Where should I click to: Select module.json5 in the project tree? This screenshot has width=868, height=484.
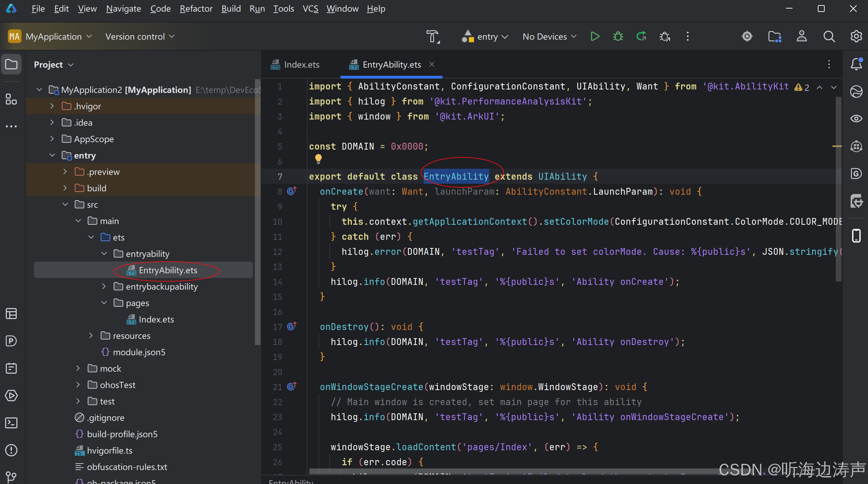point(139,352)
